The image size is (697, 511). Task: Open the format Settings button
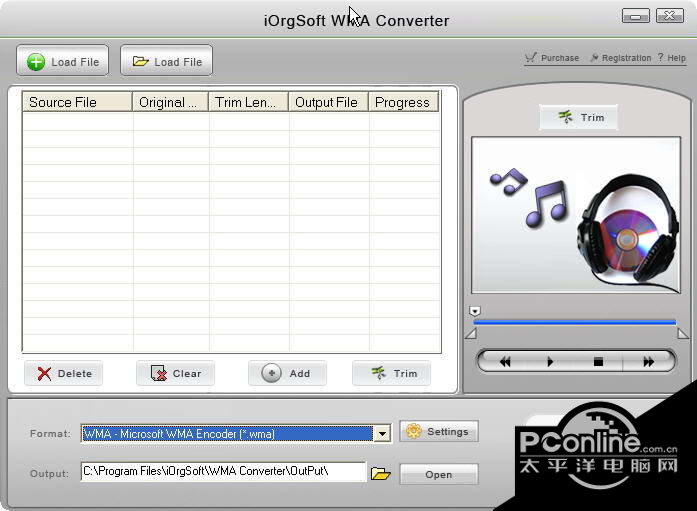tap(439, 431)
